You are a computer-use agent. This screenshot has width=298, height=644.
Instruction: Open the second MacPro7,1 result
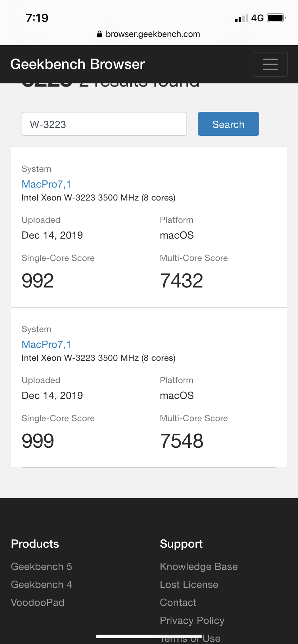(46, 344)
